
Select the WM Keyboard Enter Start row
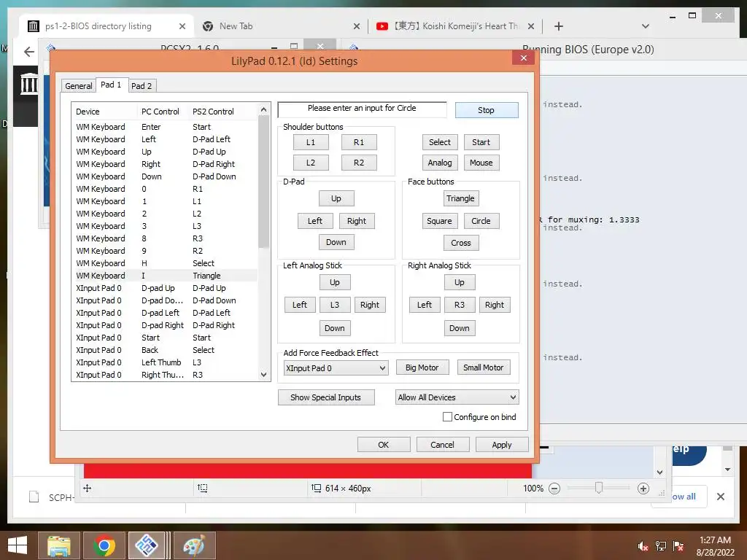165,127
